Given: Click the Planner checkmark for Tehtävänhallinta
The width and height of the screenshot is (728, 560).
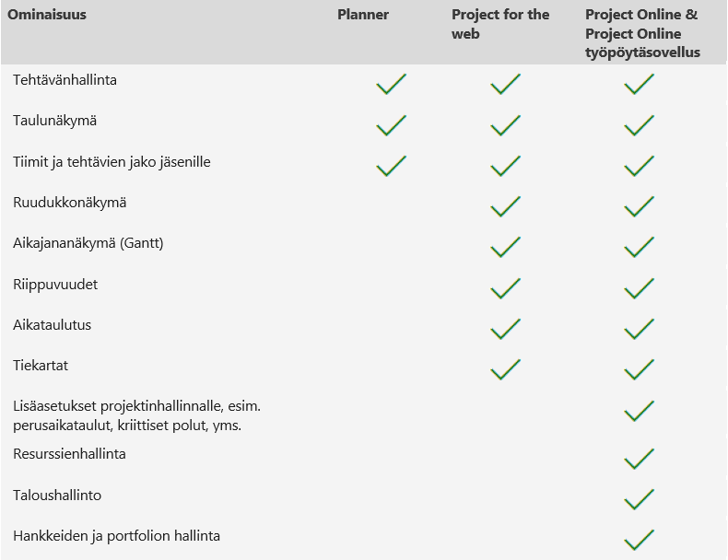Looking at the screenshot, I should coord(391,85).
